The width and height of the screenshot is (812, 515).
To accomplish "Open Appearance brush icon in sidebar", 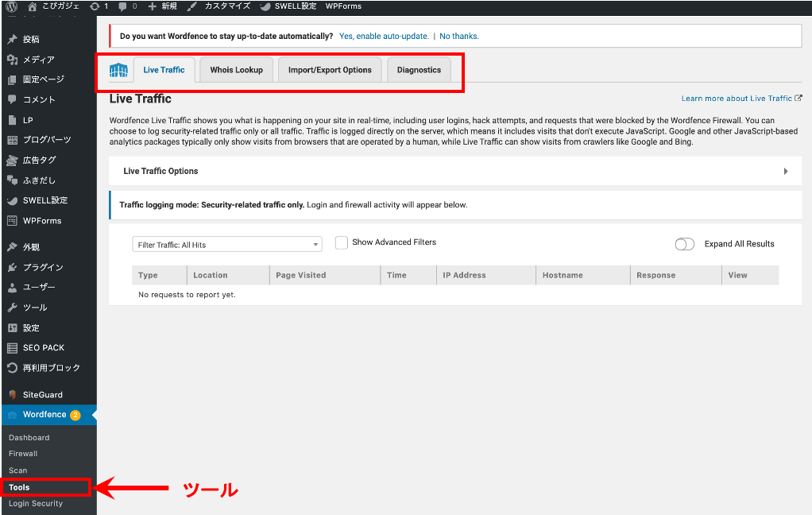I will tap(13, 247).
